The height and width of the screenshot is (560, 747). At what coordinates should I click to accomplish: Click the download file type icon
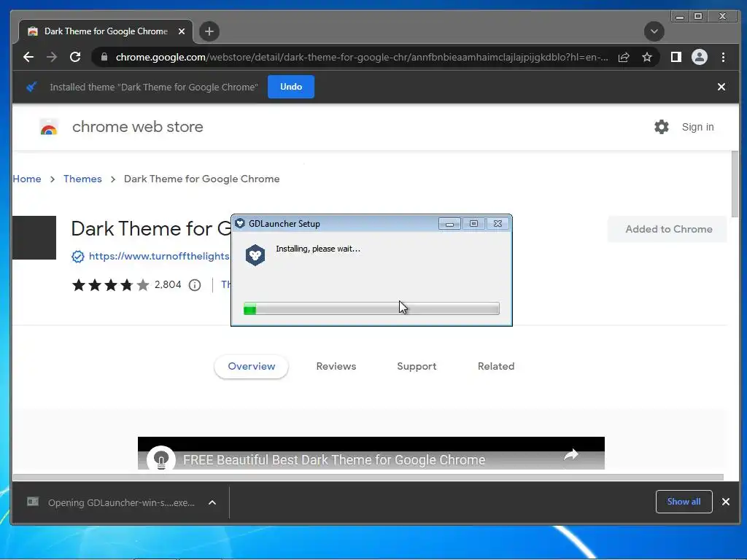[33, 502]
